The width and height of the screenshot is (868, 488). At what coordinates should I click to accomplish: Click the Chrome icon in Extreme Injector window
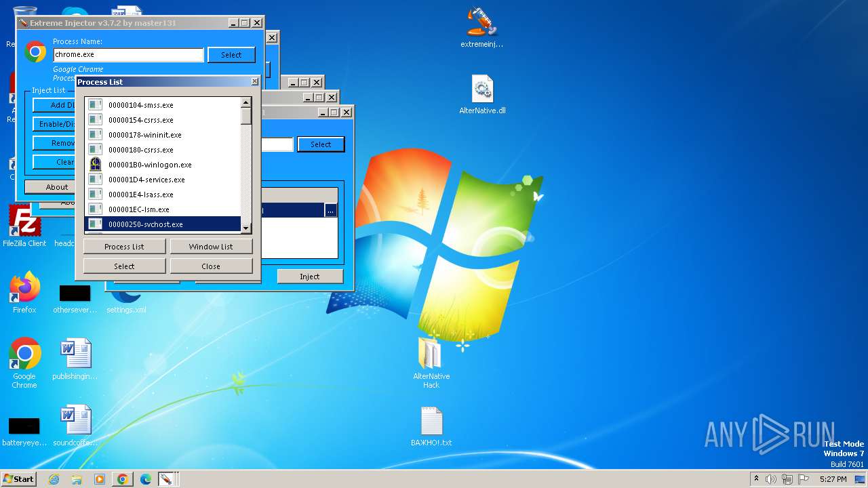pos(35,52)
